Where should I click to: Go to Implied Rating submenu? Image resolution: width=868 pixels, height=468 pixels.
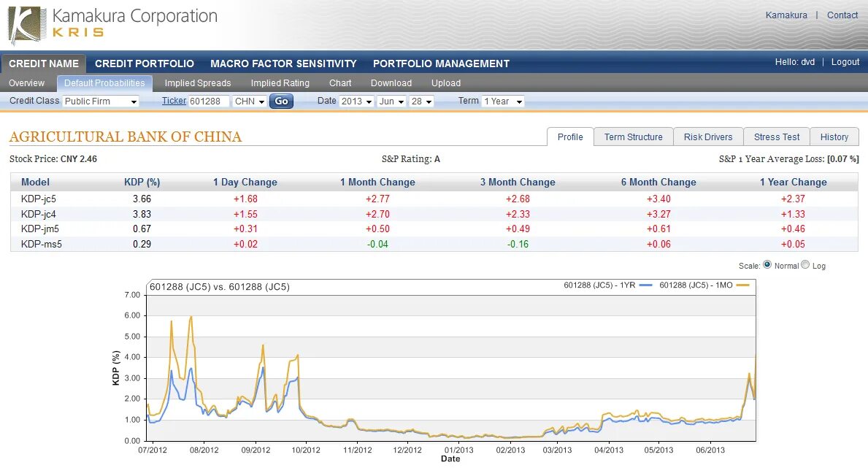click(280, 83)
